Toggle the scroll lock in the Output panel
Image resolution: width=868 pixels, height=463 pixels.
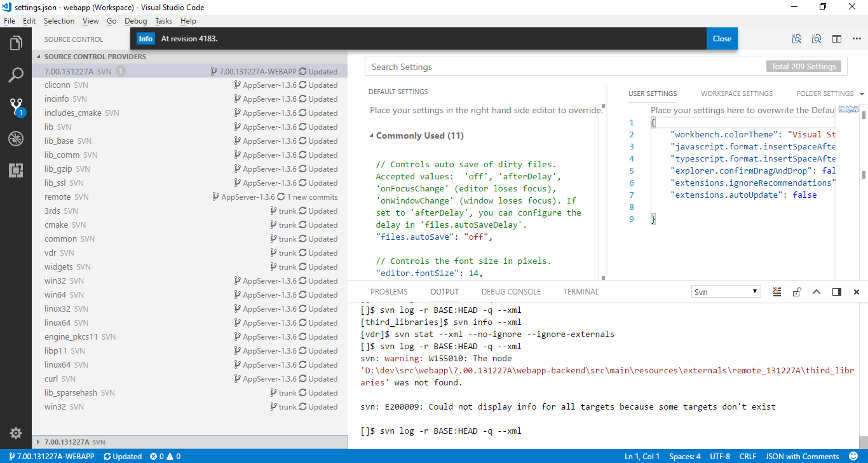coord(797,291)
